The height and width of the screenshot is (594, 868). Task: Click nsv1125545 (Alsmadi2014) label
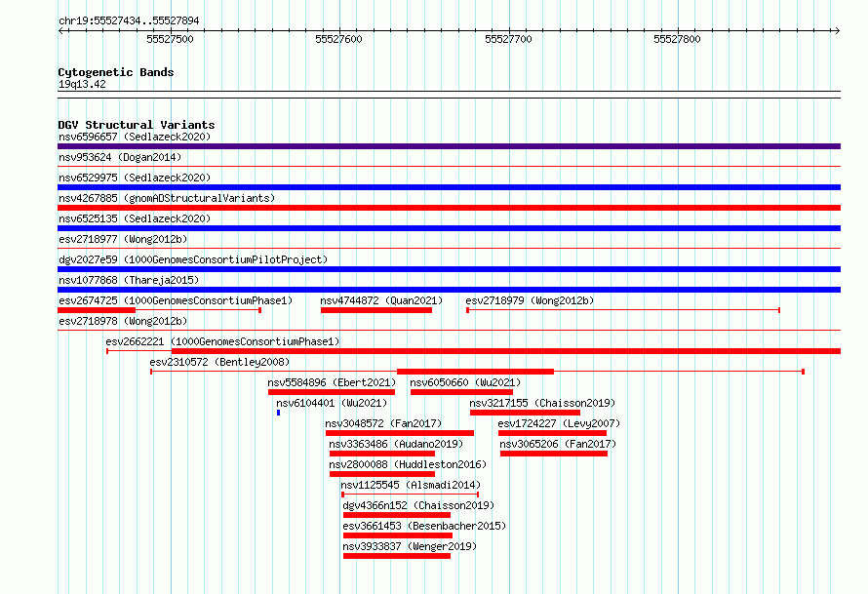pyautogui.click(x=411, y=485)
